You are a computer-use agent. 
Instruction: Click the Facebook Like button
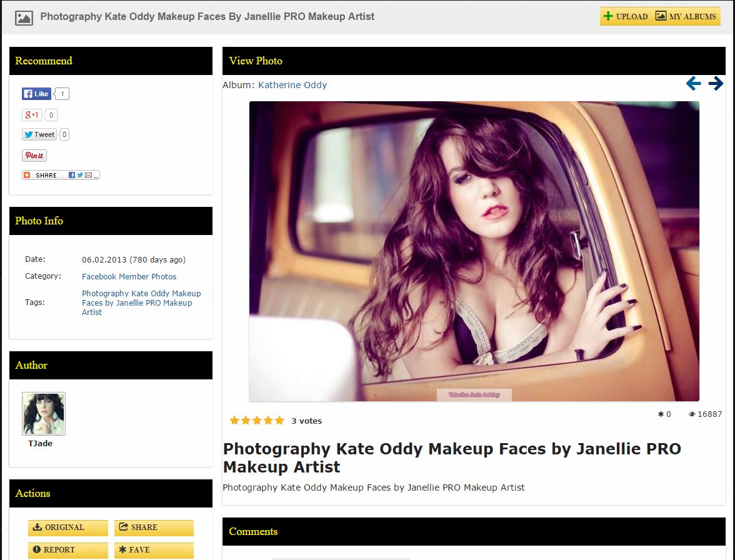pyautogui.click(x=36, y=94)
